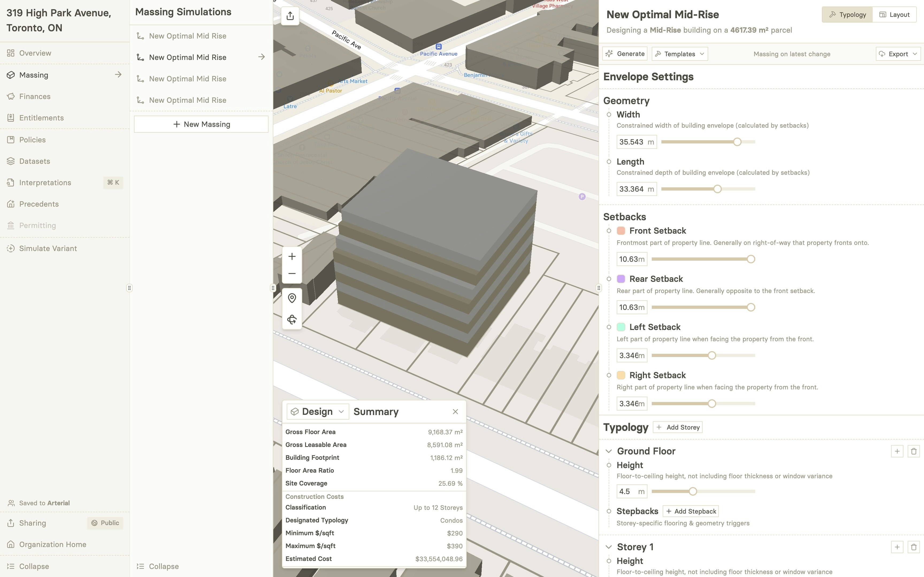
Task: Click the New Massing button
Action: [x=201, y=124]
